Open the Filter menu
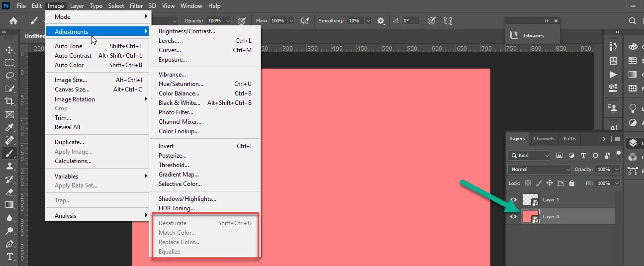This screenshot has width=644, height=266. click(136, 6)
